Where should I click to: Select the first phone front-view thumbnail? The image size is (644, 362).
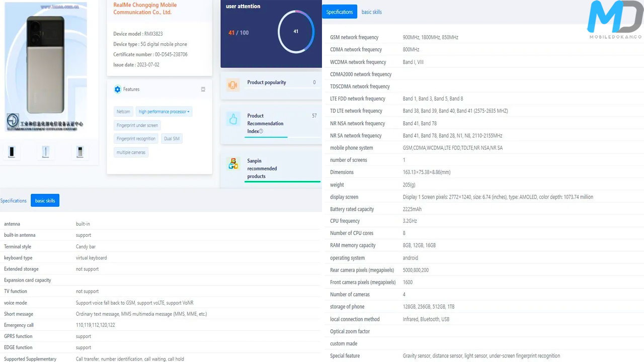pyautogui.click(x=12, y=151)
